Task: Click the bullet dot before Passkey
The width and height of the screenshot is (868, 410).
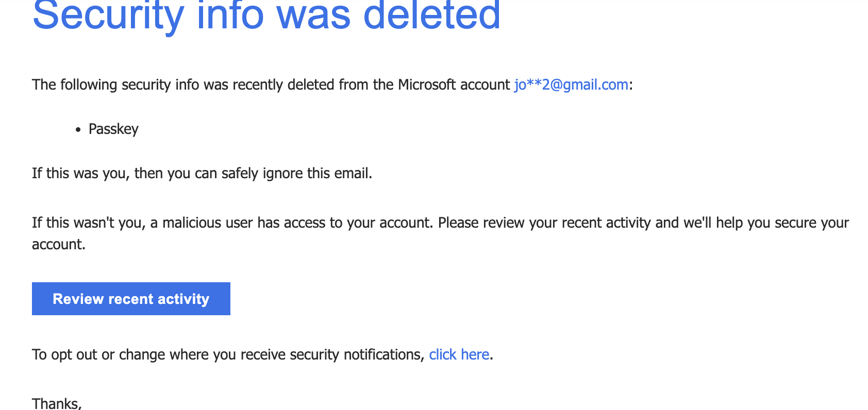Action: coord(78,130)
